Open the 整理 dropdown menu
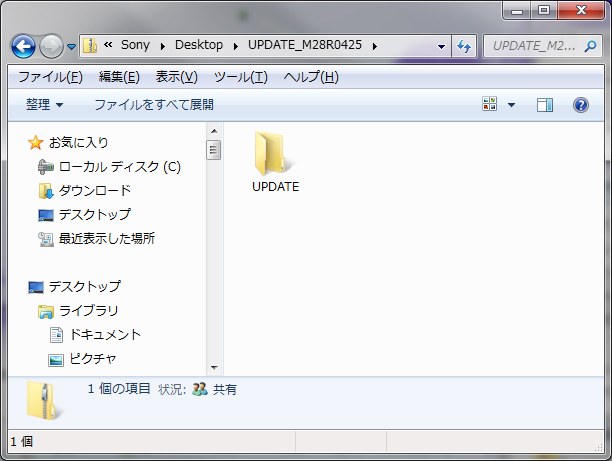This screenshot has height=461, width=612. click(45, 104)
